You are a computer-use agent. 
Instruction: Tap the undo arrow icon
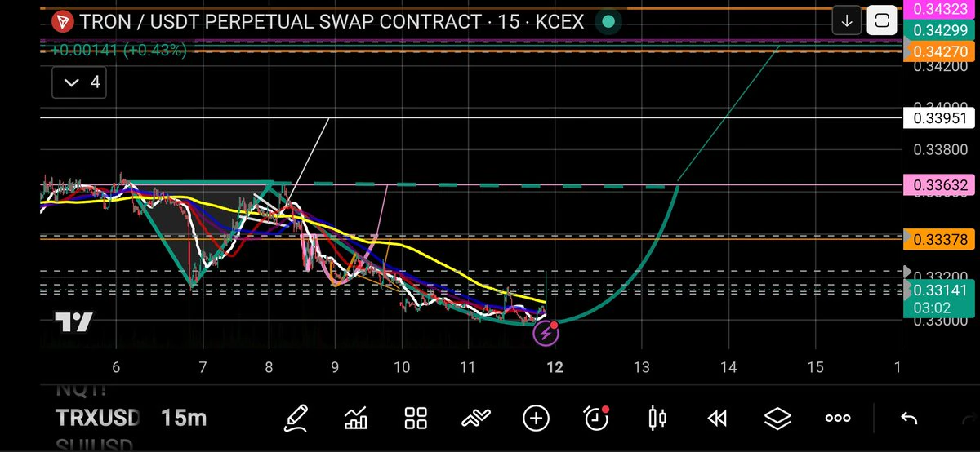pyautogui.click(x=908, y=419)
